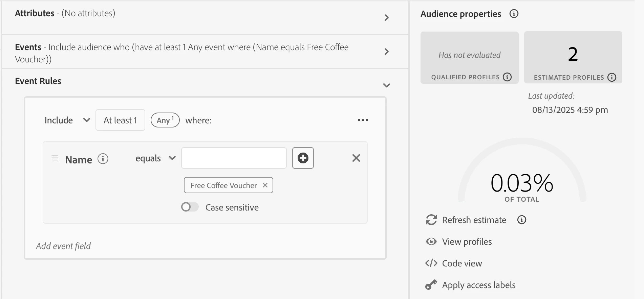644x299 pixels.
Task: Click the Estimated Profiles info icon
Action: tap(611, 77)
